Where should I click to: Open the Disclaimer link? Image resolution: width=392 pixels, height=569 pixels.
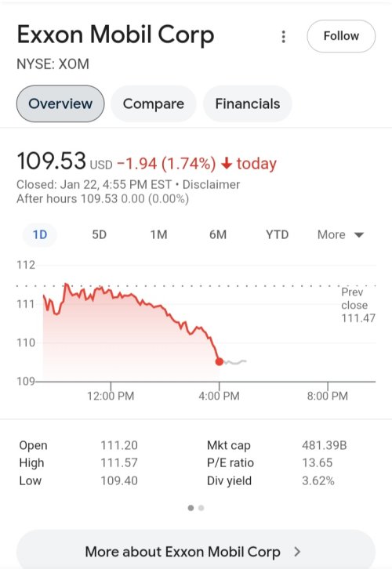(211, 184)
